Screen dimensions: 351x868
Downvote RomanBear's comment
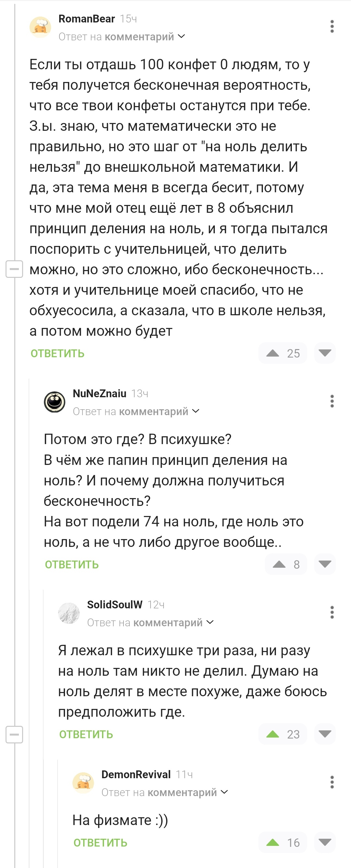coord(325,353)
